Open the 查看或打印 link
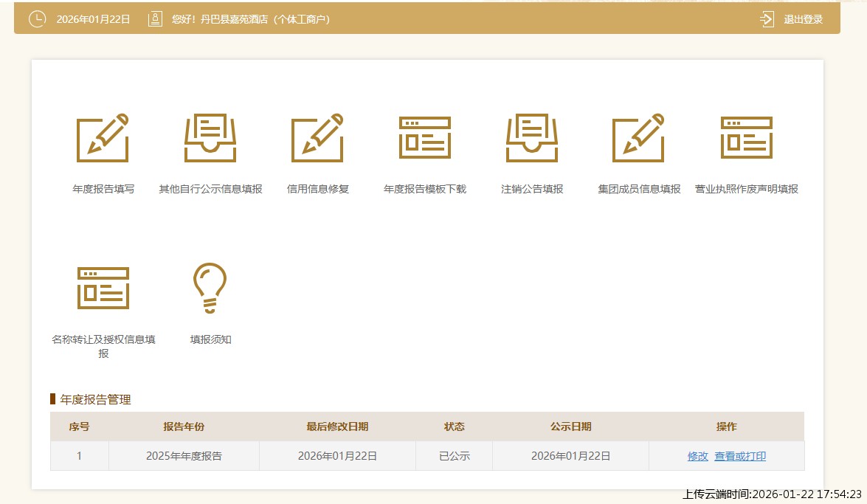 click(740, 456)
